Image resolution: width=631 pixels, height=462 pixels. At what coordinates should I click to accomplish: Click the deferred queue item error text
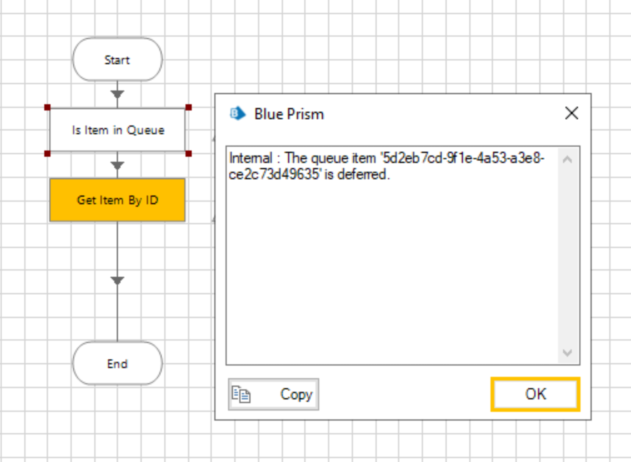tap(386, 166)
